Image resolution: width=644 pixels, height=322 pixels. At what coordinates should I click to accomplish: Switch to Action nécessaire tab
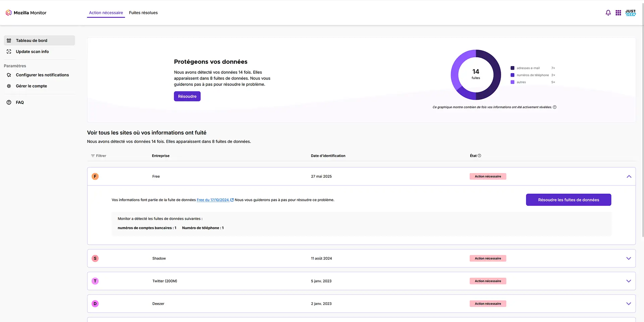point(106,13)
